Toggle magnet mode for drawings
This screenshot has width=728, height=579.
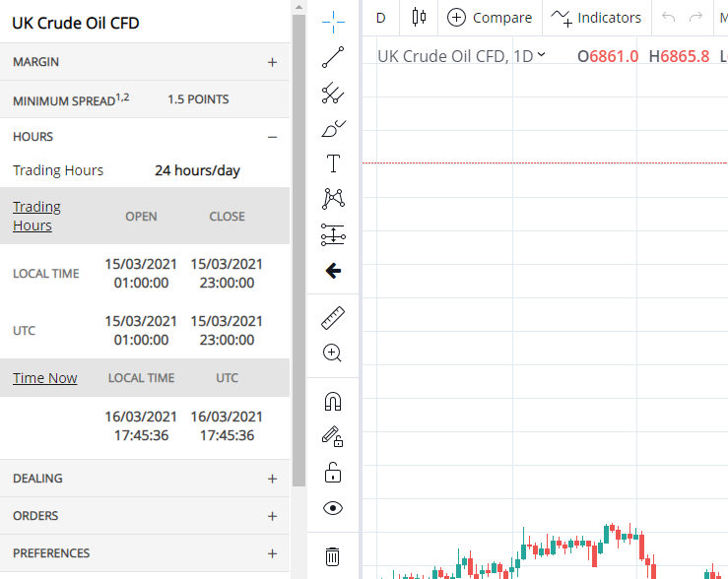[x=333, y=402]
